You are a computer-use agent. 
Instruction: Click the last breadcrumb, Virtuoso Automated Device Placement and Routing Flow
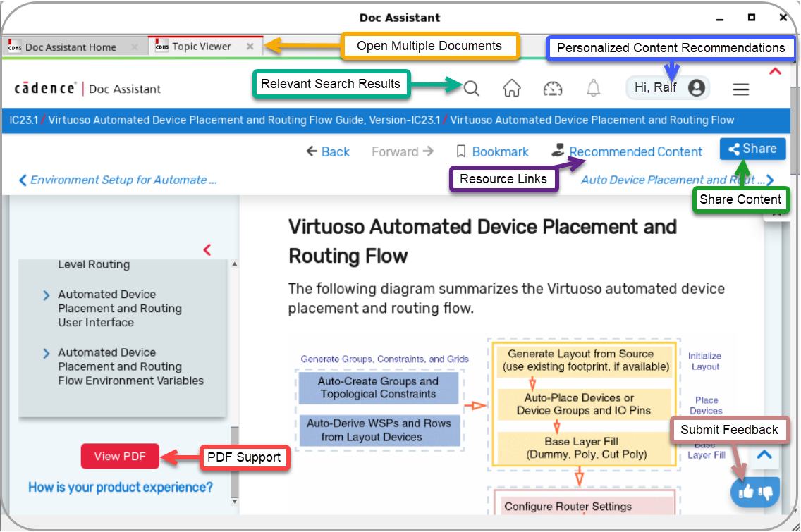point(592,120)
